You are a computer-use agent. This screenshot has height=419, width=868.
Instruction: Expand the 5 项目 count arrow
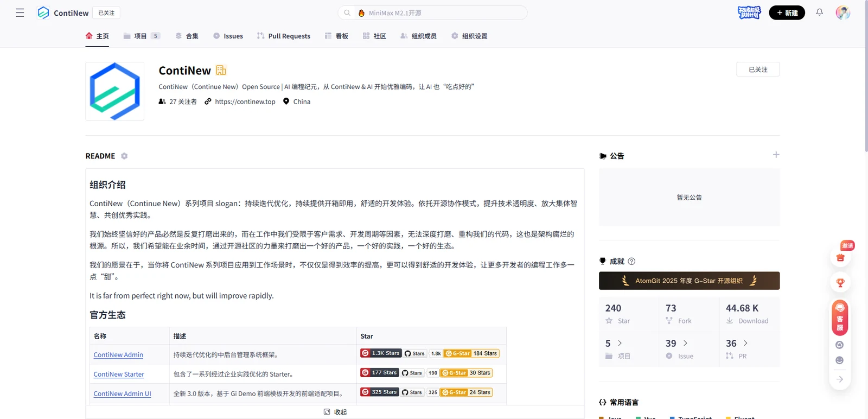620,343
